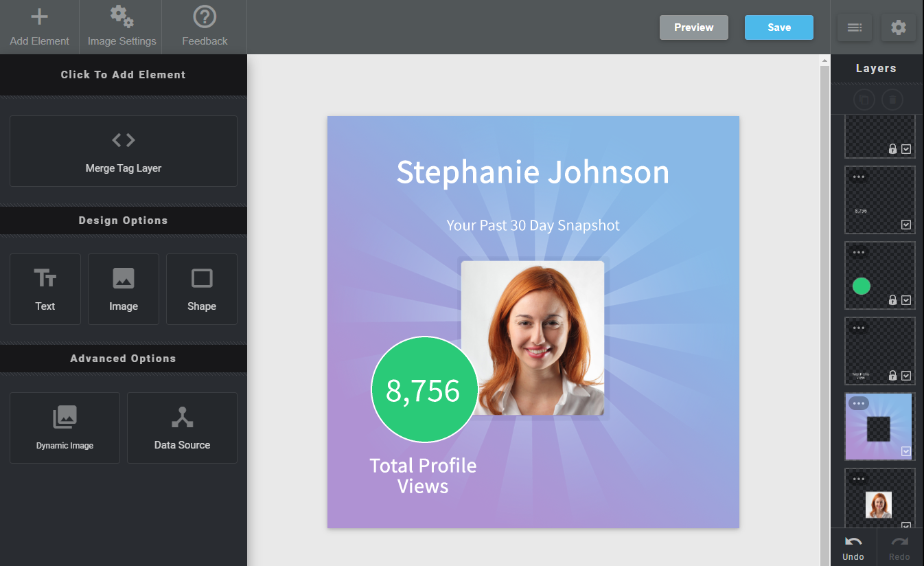Open Image Settings from the toolbar
Image resolution: width=924 pixels, height=566 pixels.
tap(122, 27)
